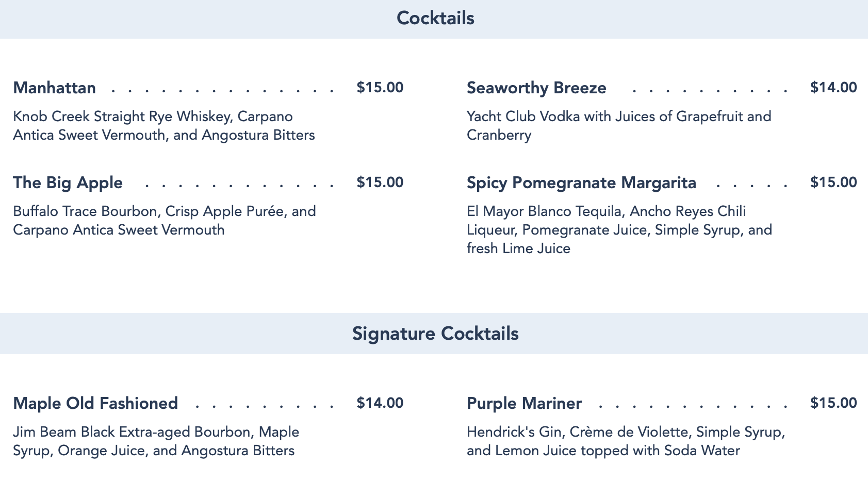This screenshot has width=868, height=481.
Task: Click the Cocktails section heading
Action: coord(435,19)
